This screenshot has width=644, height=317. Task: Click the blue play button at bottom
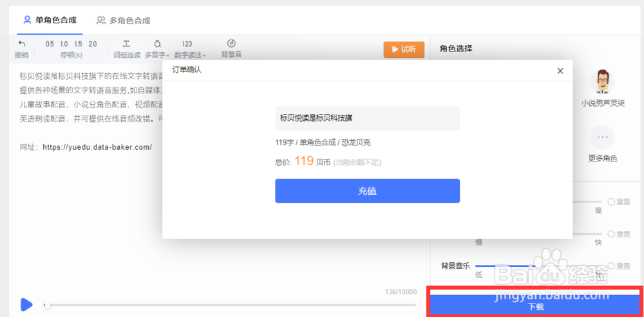pyautogui.click(x=26, y=304)
